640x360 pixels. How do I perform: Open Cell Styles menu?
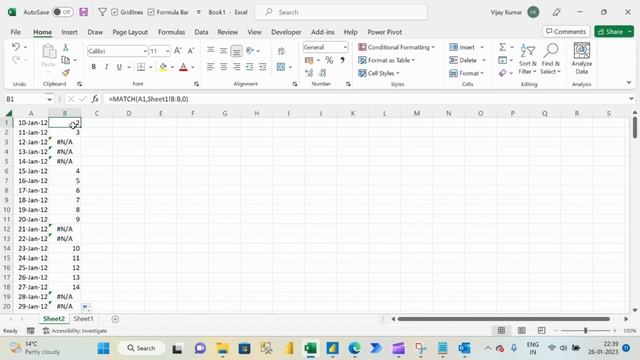pyautogui.click(x=379, y=73)
